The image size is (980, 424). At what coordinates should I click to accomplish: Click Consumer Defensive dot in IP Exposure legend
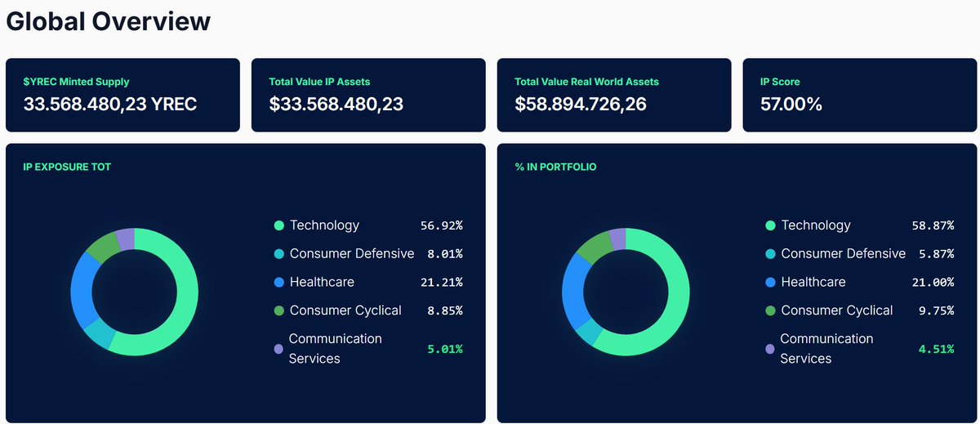click(x=279, y=254)
